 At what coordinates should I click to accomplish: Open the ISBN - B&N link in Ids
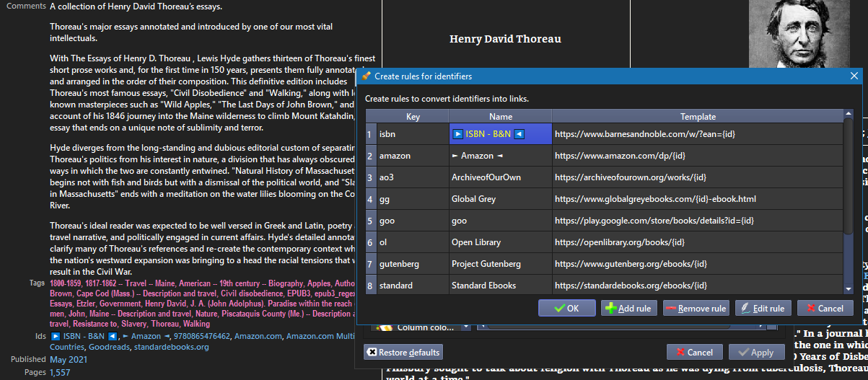(x=84, y=336)
